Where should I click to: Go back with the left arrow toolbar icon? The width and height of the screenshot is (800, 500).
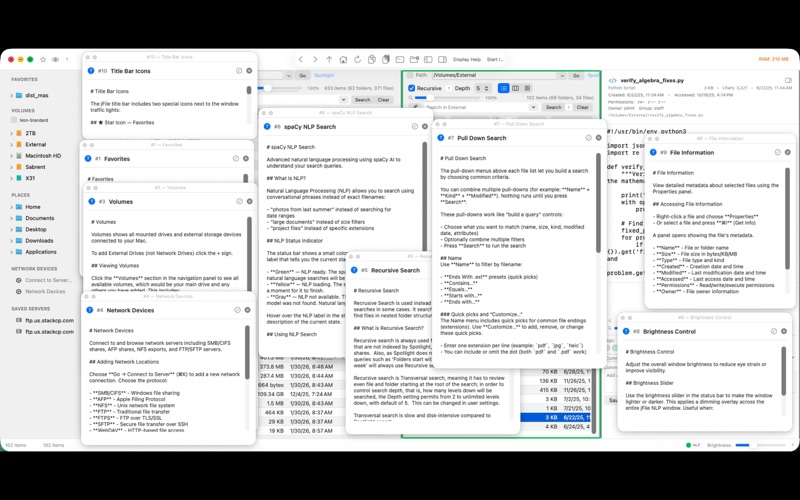click(x=301, y=59)
